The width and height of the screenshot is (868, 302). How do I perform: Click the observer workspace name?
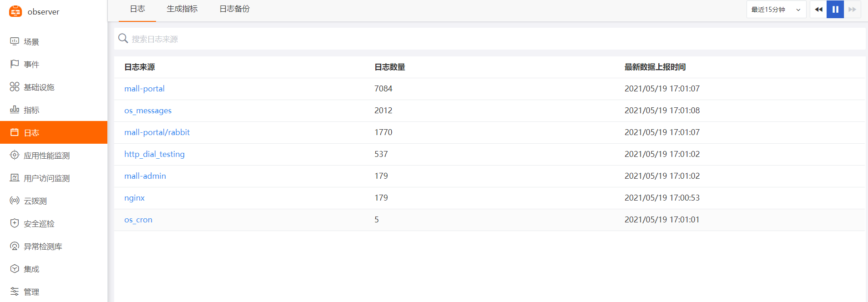[x=43, y=12]
